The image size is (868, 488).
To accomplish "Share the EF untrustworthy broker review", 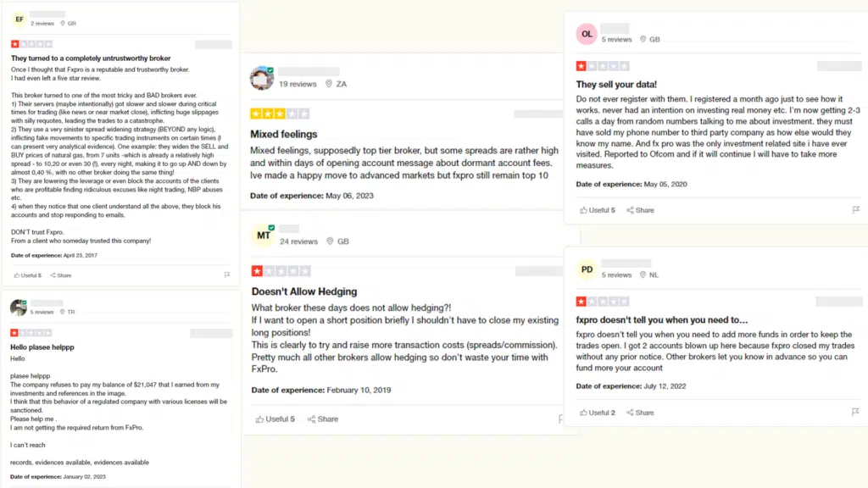I will coord(60,275).
